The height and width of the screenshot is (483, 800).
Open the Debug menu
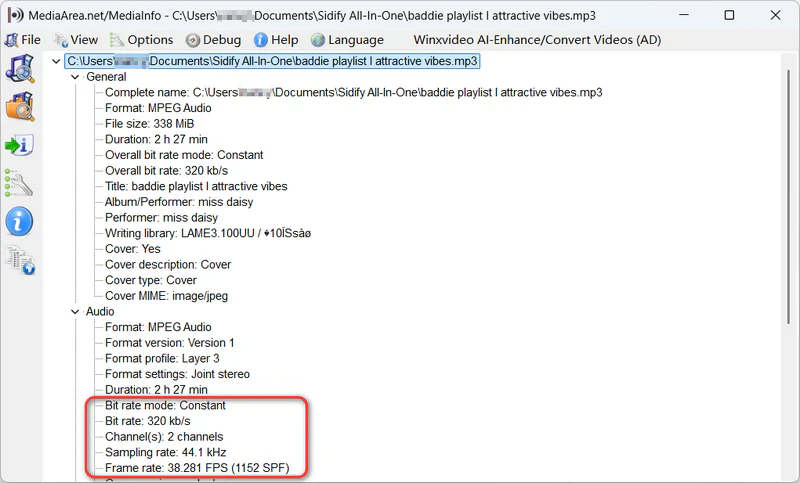coord(213,40)
